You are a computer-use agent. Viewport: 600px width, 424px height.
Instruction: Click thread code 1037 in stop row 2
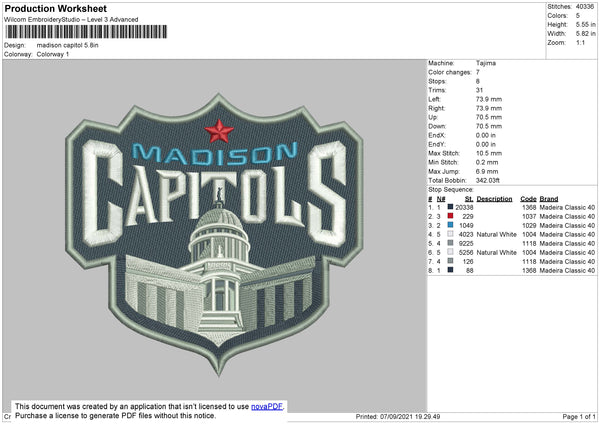[x=529, y=216]
